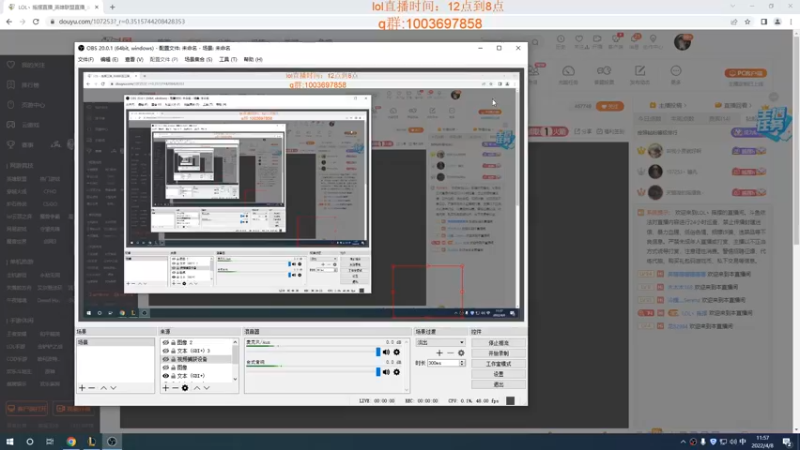Toggle visibility of the 文本 (GDI+) 3 source

click(165, 351)
